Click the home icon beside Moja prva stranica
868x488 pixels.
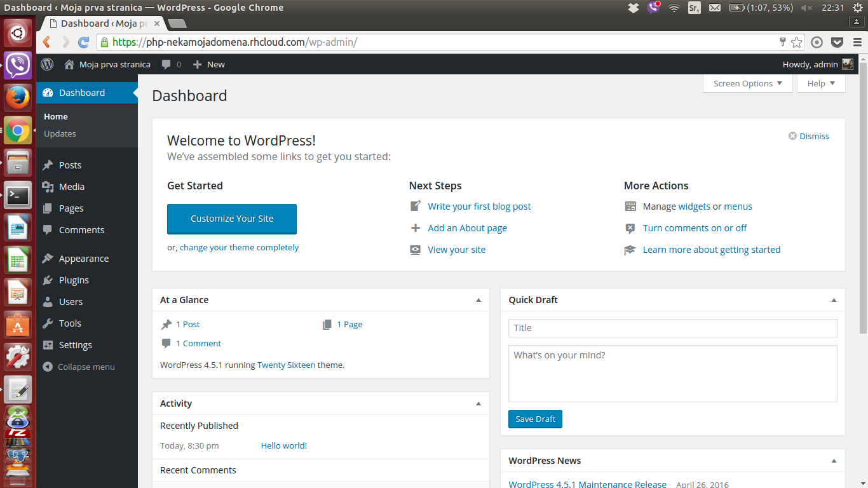pos(69,64)
